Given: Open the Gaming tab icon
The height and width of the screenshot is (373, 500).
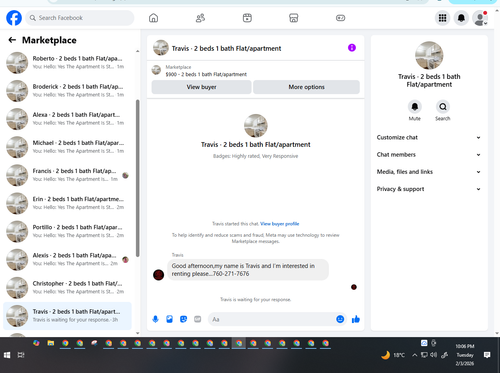Looking at the screenshot, I should pyautogui.click(x=340, y=18).
